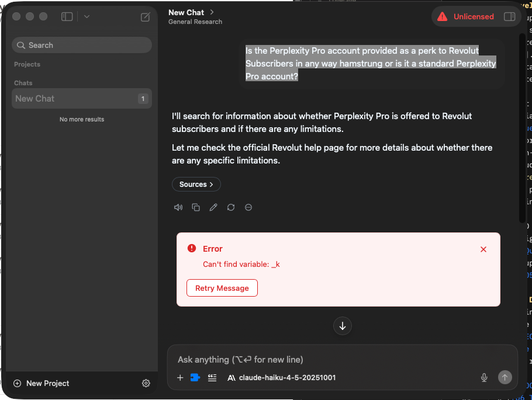Copy the assistant response
The width and height of the screenshot is (532, 400).
(196, 207)
